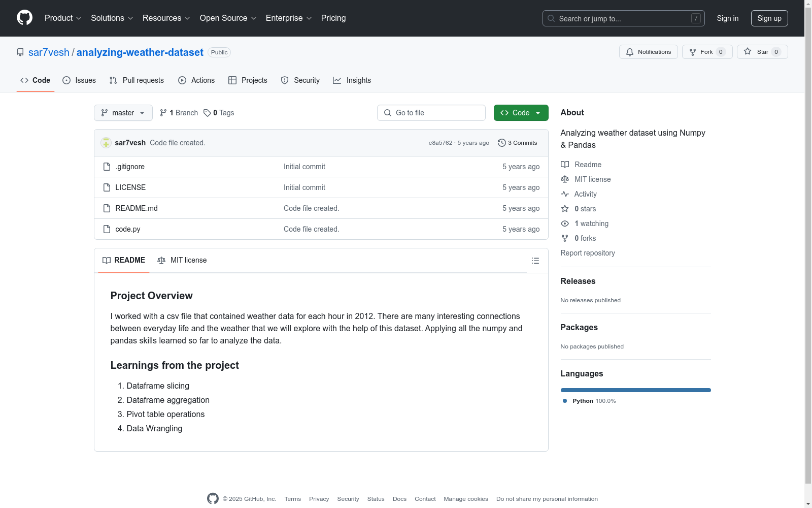Open the README outline list icon
Image resolution: width=812 pixels, height=508 pixels.
[535, 261]
